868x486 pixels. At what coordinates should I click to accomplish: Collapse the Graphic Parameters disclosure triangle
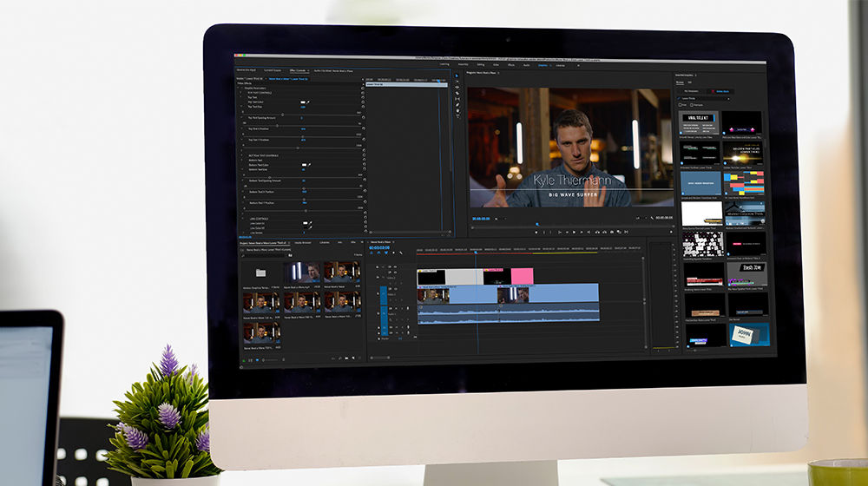coord(238,88)
